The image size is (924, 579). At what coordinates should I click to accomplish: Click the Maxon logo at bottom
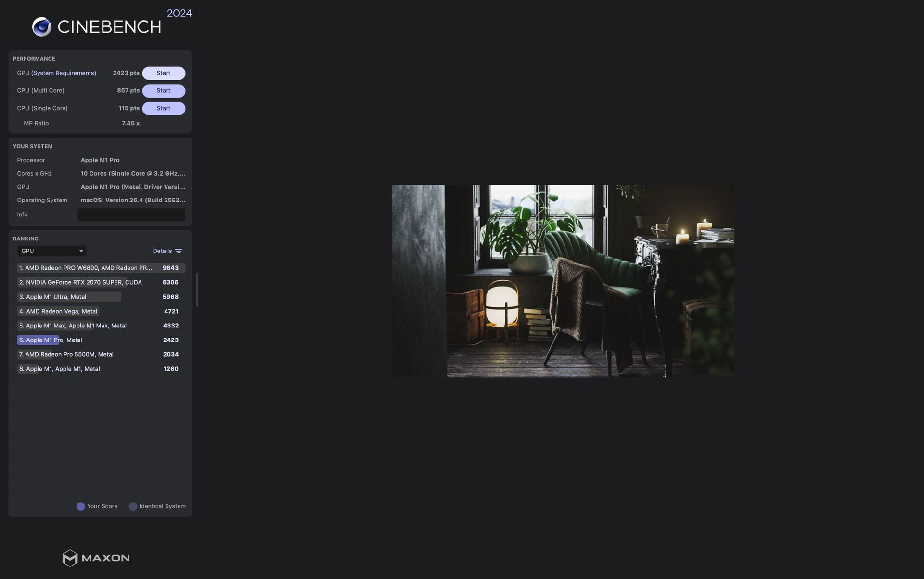click(x=96, y=558)
